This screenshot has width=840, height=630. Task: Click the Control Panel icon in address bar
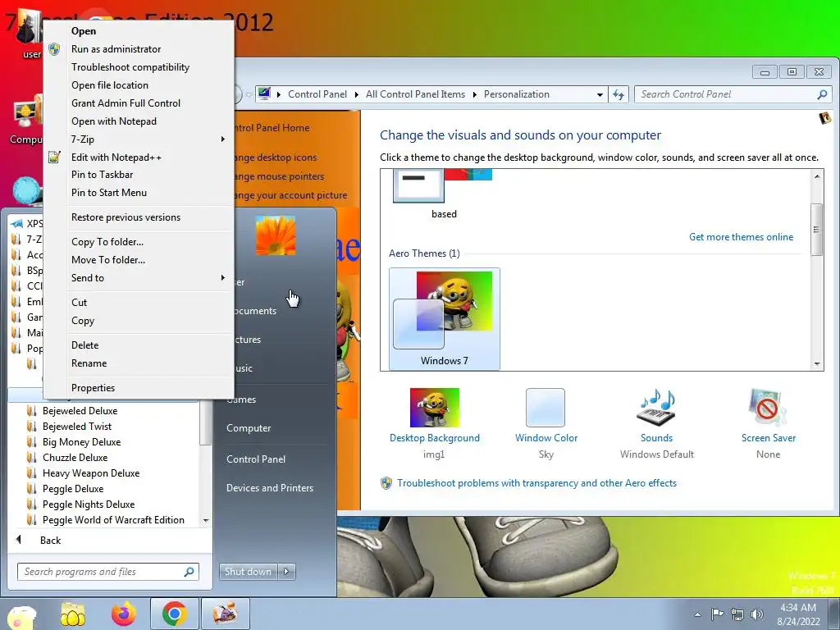coord(264,94)
